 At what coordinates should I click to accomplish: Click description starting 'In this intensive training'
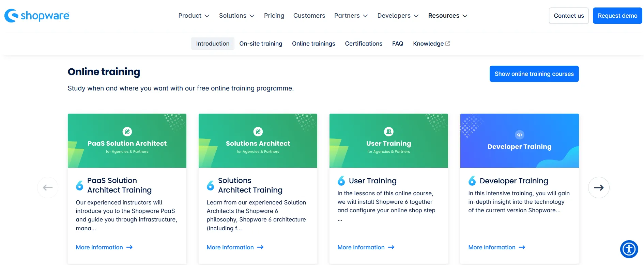(519, 202)
